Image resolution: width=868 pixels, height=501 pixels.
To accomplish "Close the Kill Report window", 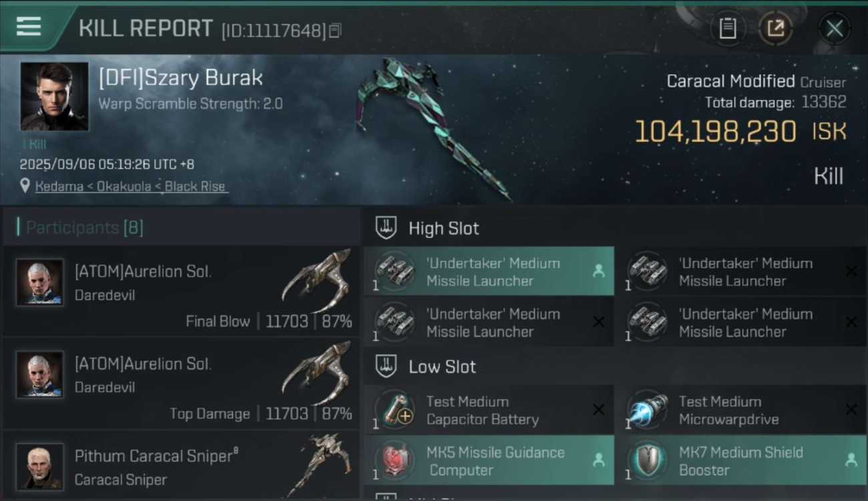I will click(834, 29).
